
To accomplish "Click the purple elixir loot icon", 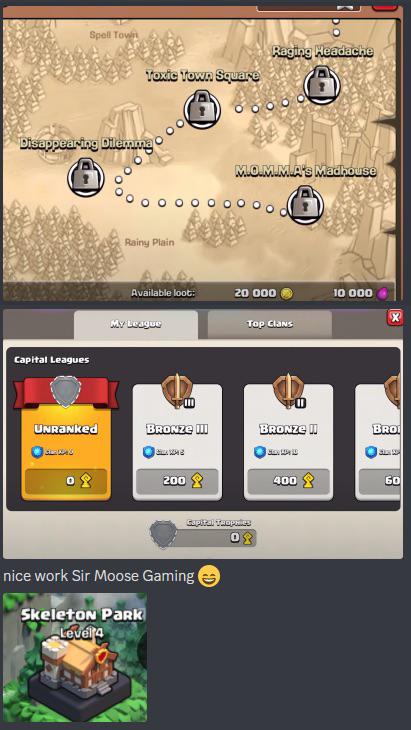I will pyautogui.click(x=383, y=293).
